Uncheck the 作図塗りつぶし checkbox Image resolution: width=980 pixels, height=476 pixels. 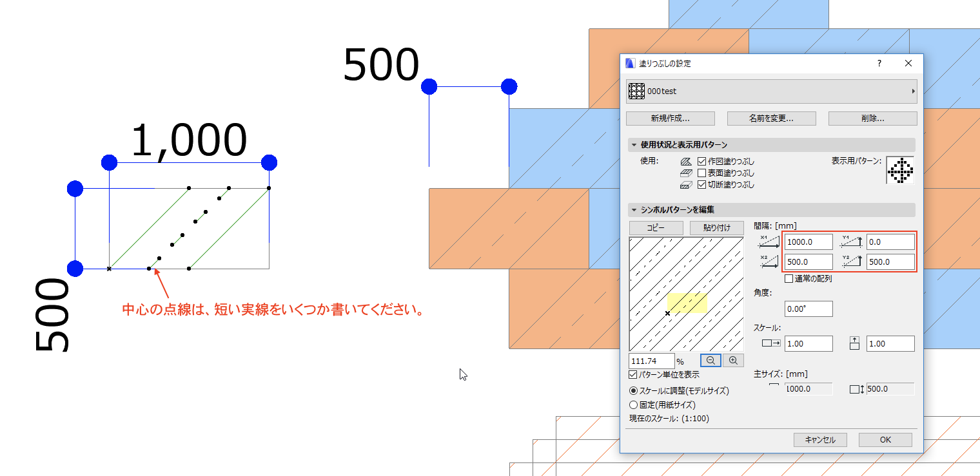(702, 162)
